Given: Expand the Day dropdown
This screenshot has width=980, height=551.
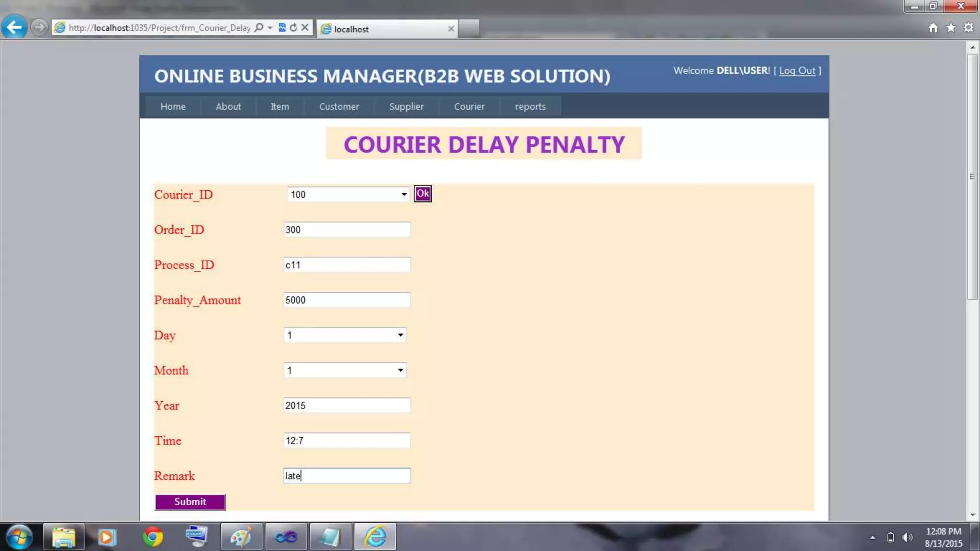Looking at the screenshot, I should pyautogui.click(x=400, y=335).
